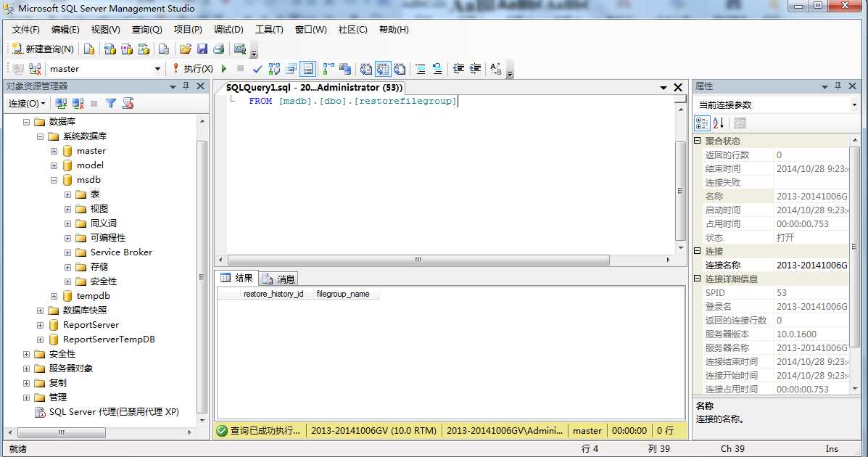Image resolution: width=868 pixels, height=457 pixels.
Task: Sort properties alphabetically
Action: tap(718, 123)
